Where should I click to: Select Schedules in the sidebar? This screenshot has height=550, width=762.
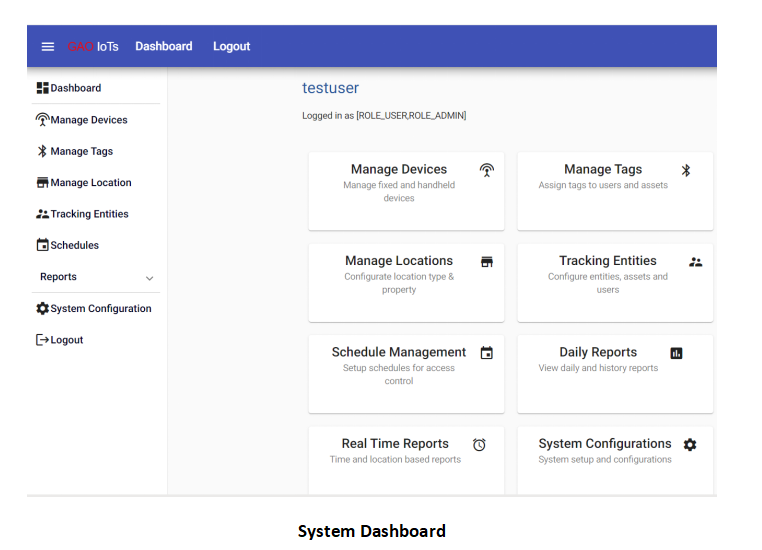coord(74,245)
